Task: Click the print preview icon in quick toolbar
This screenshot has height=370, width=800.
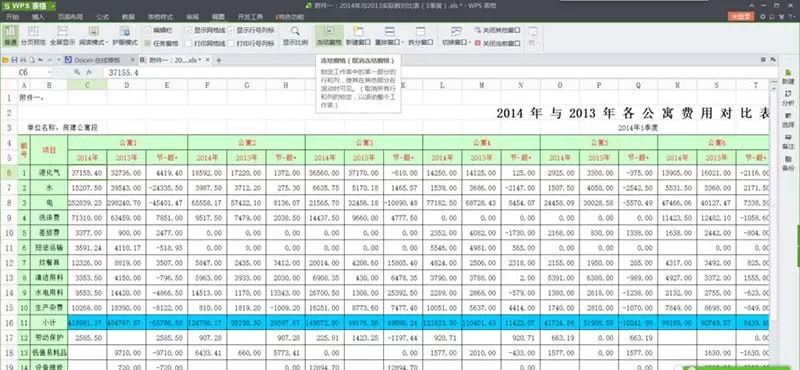Action: click(32, 60)
